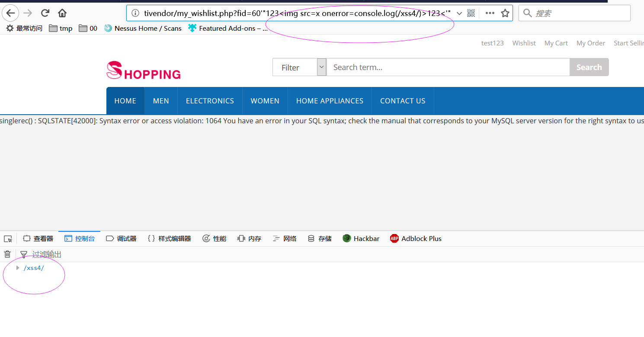Clear console output with trash icon
The width and height of the screenshot is (644, 337).
[x=7, y=254]
